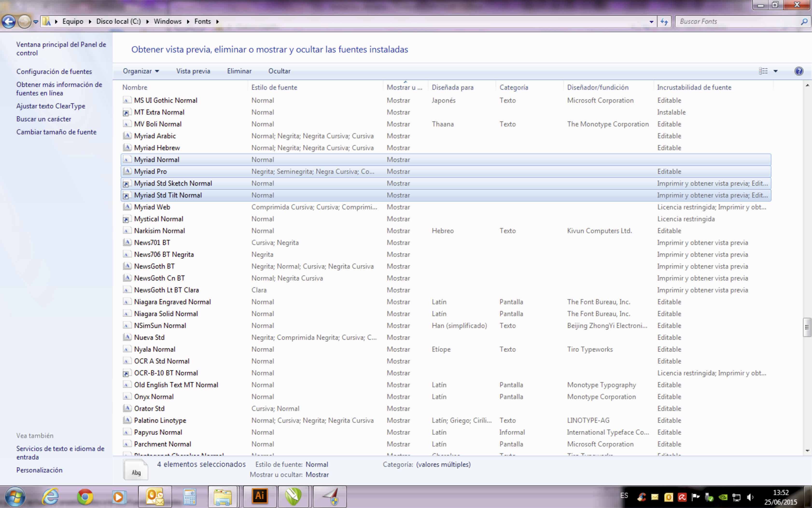The image size is (812, 508).
Task: Open the address bar history dropdown
Action: pyautogui.click(x=651, y=22)
